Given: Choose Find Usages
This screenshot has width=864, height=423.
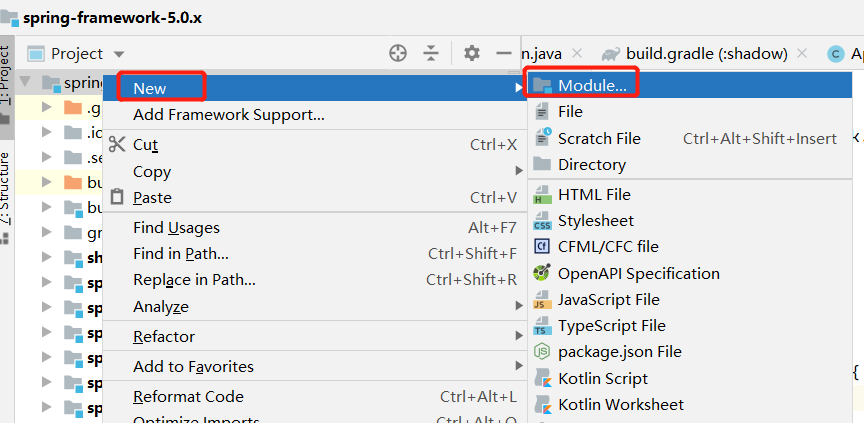Looking at the screenshot, I should [314, 227].
